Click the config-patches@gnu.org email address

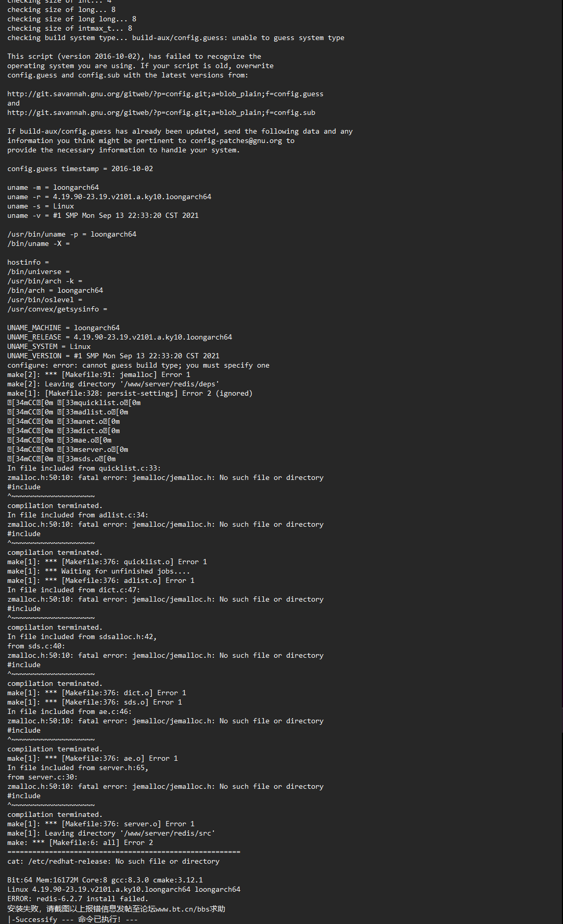[x=236, y=141]
